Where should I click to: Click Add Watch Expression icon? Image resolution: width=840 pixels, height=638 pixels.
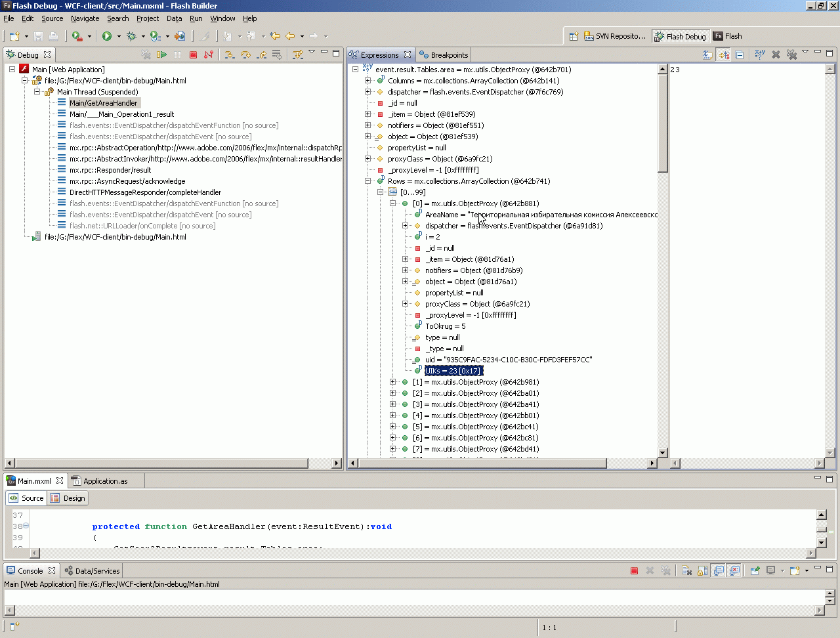click(760, 54)
